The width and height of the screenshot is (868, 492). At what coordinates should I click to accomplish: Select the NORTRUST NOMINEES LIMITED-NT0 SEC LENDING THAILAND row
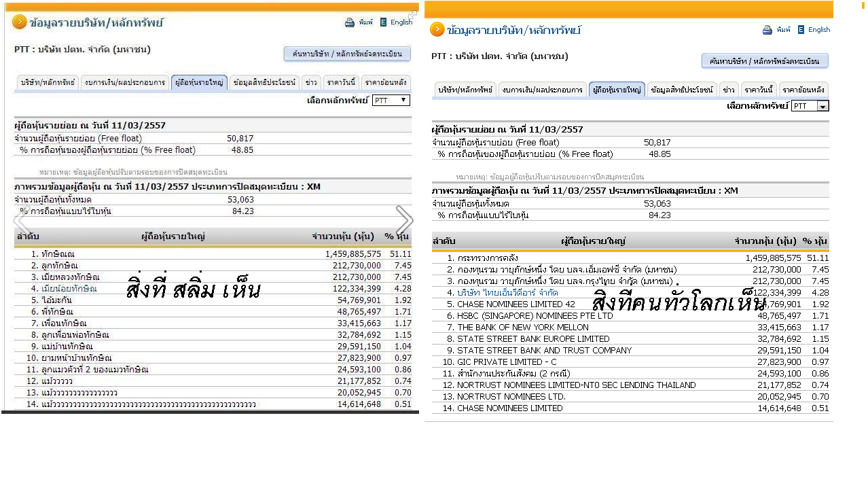pyautogui.click(x=630, y=385)
